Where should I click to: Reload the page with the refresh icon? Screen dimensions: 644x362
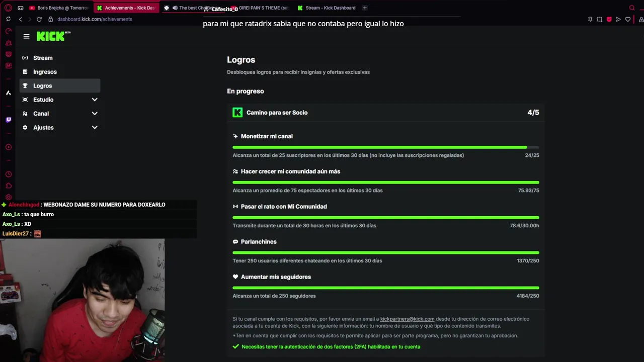pos(39,19)
